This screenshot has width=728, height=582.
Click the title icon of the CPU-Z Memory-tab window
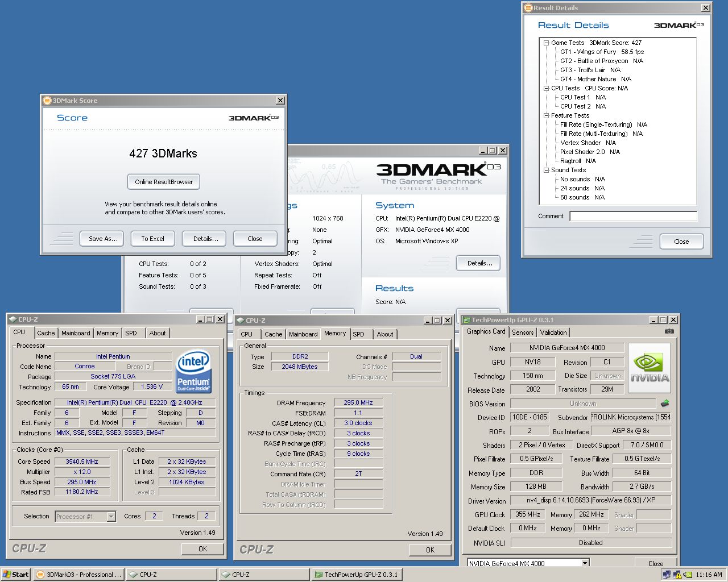[x=240, y=321]
